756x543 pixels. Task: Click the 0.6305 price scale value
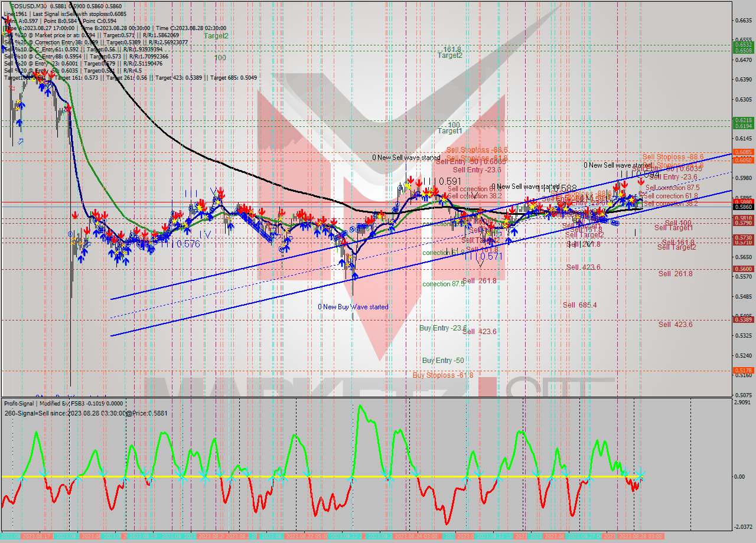[742, 100]
